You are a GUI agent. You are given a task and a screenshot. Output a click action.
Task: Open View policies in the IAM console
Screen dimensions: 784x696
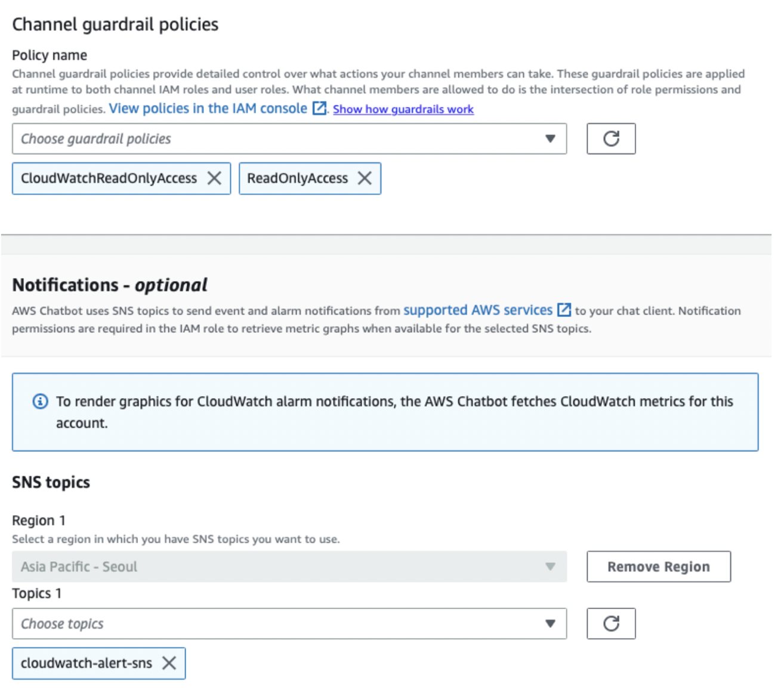click(x=208, y=108)
